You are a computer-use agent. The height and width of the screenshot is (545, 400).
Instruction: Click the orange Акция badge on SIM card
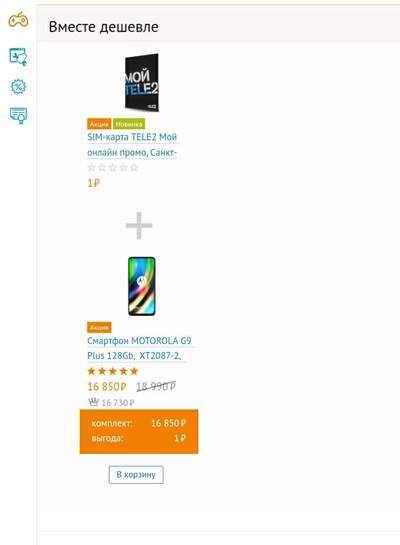click(99, 124)
